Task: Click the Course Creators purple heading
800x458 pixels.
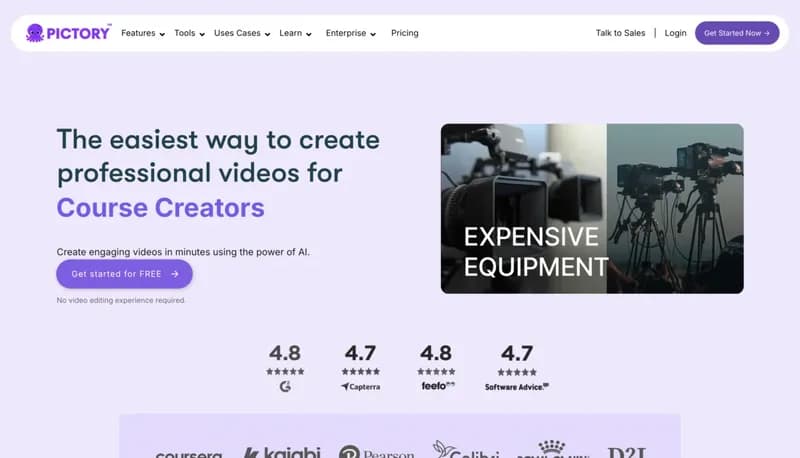Action: pos(161,208)
